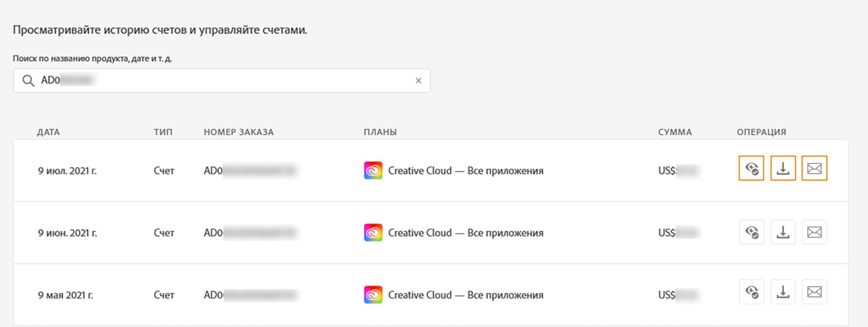Click the search magnifier icon

pyautogui.click(x=28, y=81)
